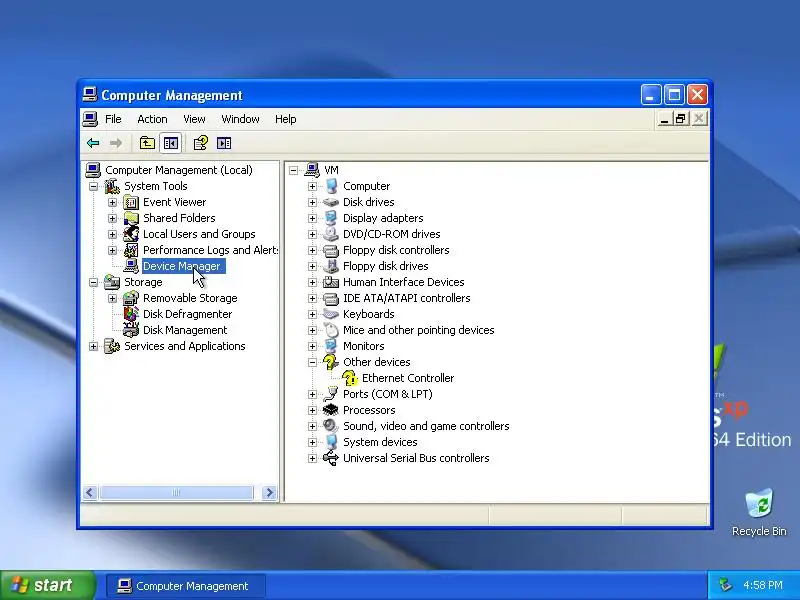Click the system tray clock

(763, 585)
